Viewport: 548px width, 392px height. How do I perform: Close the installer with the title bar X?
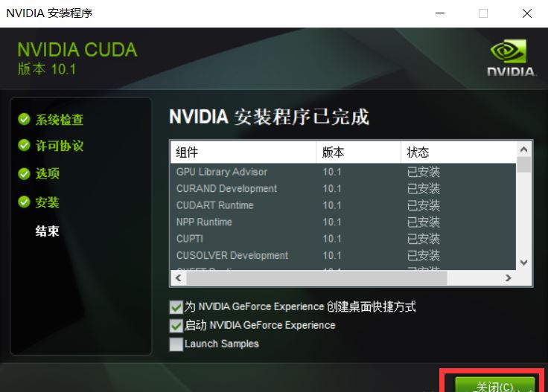point(527,13)
